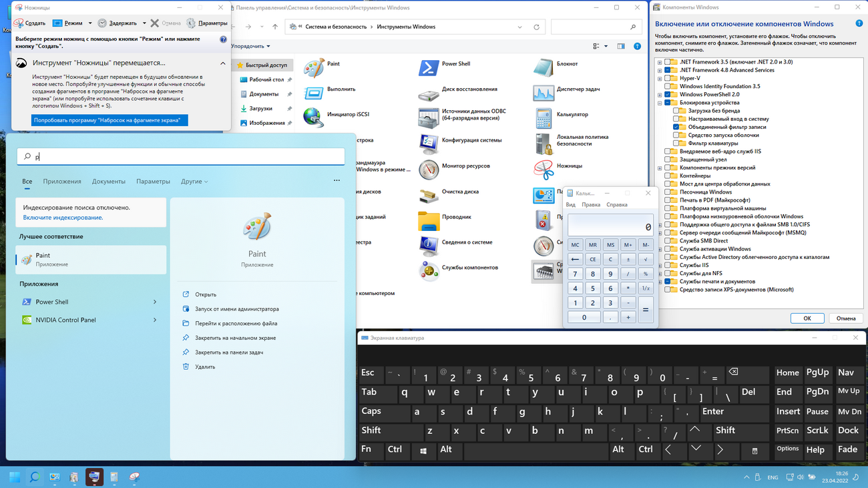Viewport: 868px width, 488px height.
Task: Expand .NET Framework 4.8 Advanced Services node
Action: (660, 70)
